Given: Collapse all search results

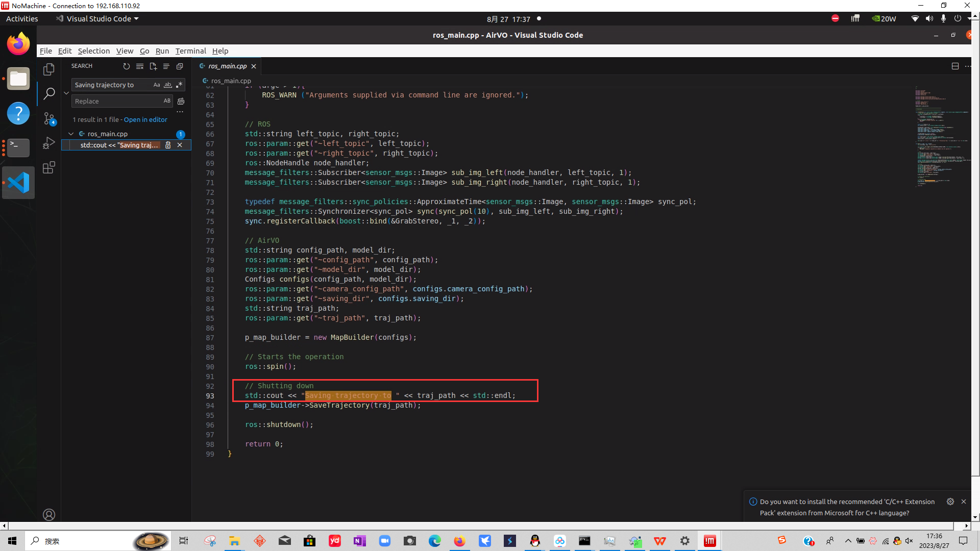Looking at the screenshot, I should (180, 66).
